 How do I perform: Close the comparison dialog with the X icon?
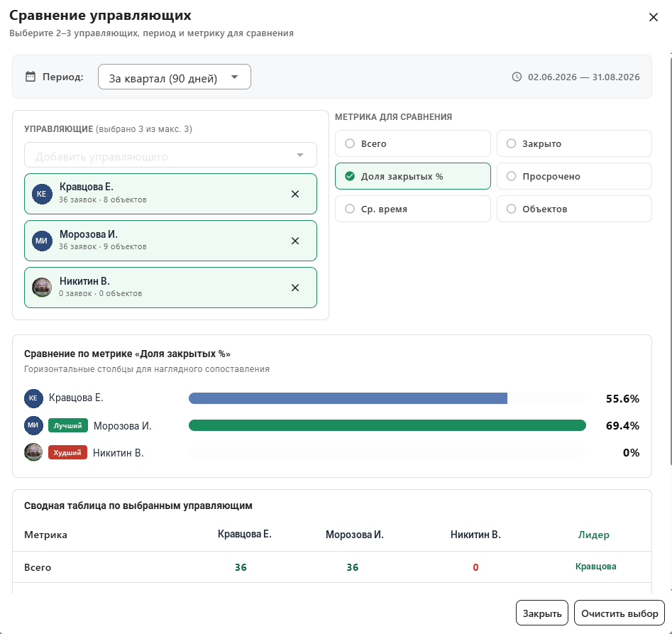tap(653, 17)
